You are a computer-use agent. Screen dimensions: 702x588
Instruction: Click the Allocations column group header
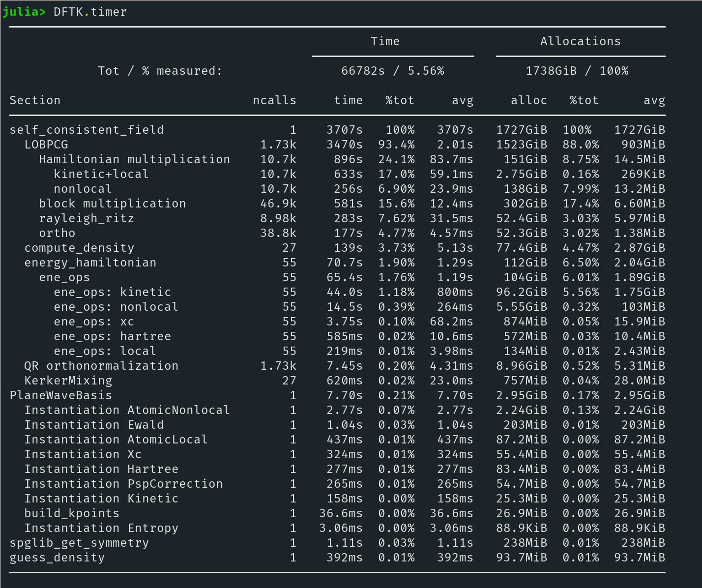click(581, 41)
